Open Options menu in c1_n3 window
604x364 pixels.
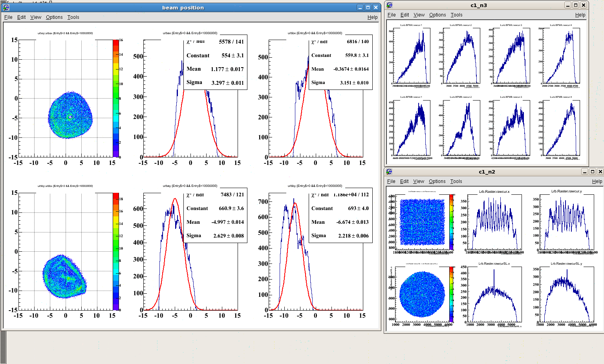click(x=437, y=15)
